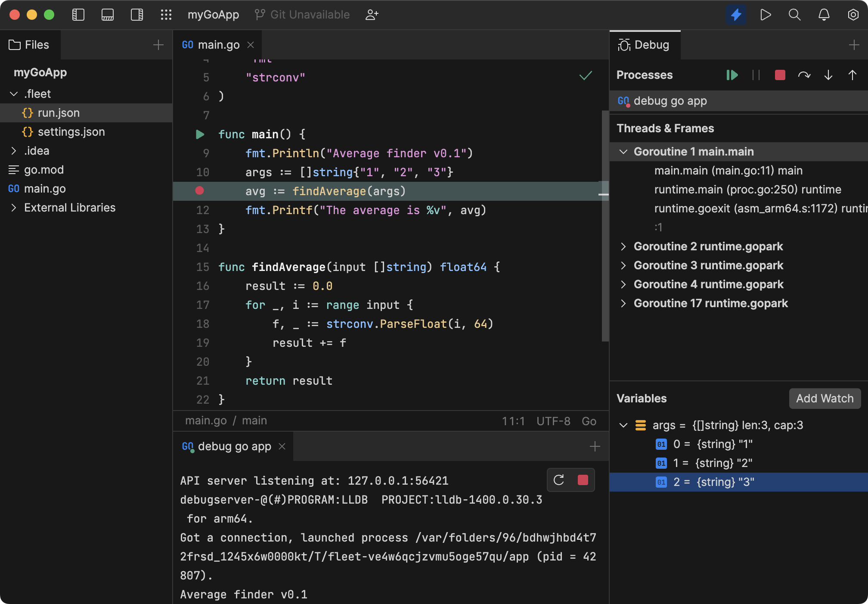Viewport: 868px width, 604px height.
Task: Collapse the args variable in Variables panel
Action: pyautogui.click(x=623, y=425)
